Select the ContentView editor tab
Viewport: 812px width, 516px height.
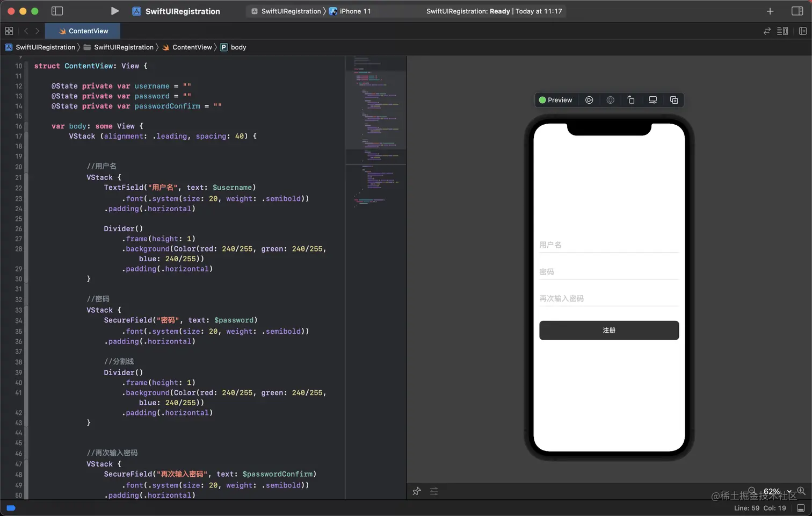pyautogui.click(x=83, y=31)
